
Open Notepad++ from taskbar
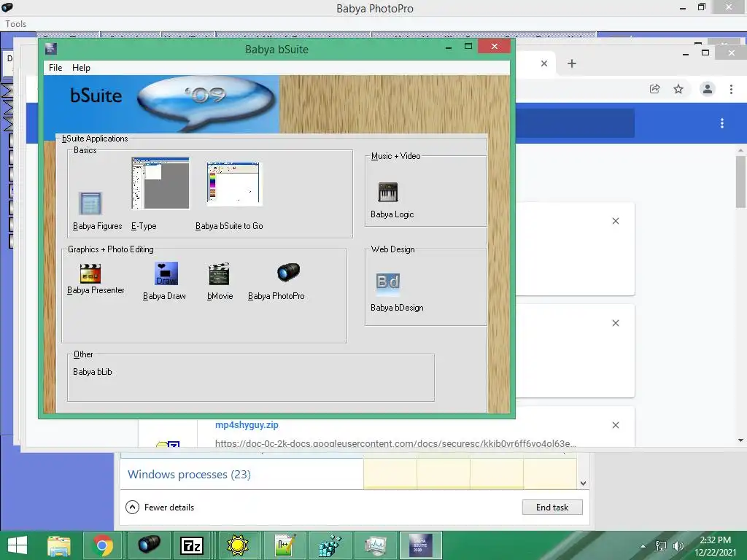pyautogui.click(x=285, y=545)
